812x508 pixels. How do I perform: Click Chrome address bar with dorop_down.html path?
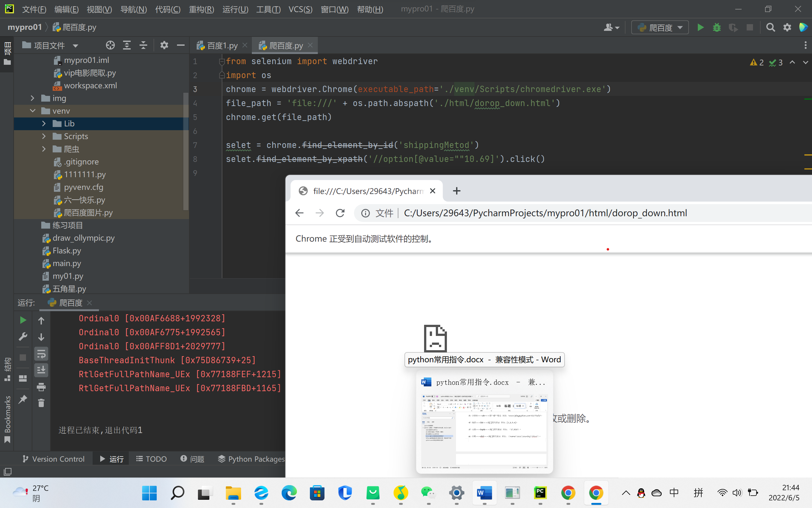coord(545,213)
